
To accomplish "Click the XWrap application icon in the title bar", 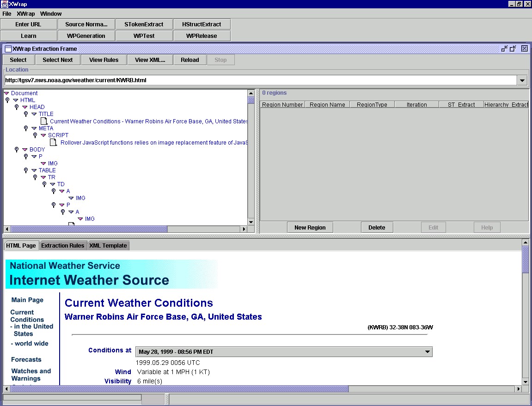I will pos(4,4).
